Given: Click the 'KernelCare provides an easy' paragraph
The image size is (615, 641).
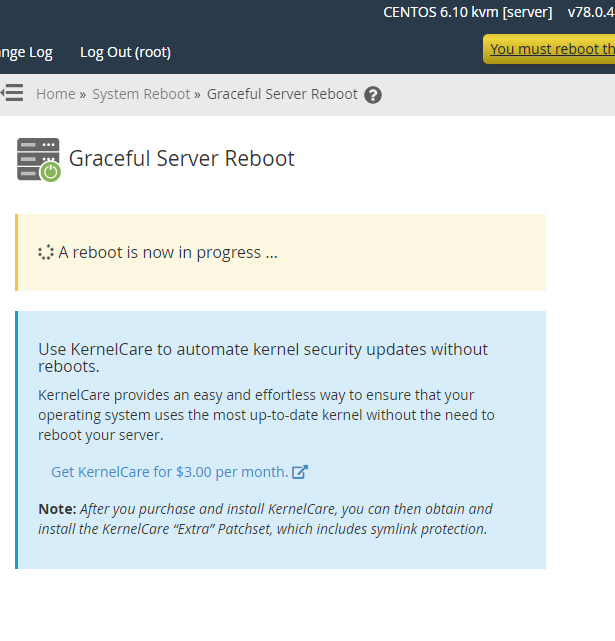Looking at the screenshot, I should pos(266,415).
